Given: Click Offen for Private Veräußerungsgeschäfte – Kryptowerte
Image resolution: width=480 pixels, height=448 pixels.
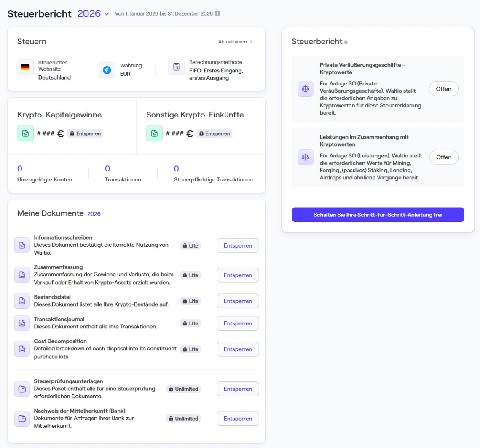Looking at the screenshot, I should coord(444,89).
